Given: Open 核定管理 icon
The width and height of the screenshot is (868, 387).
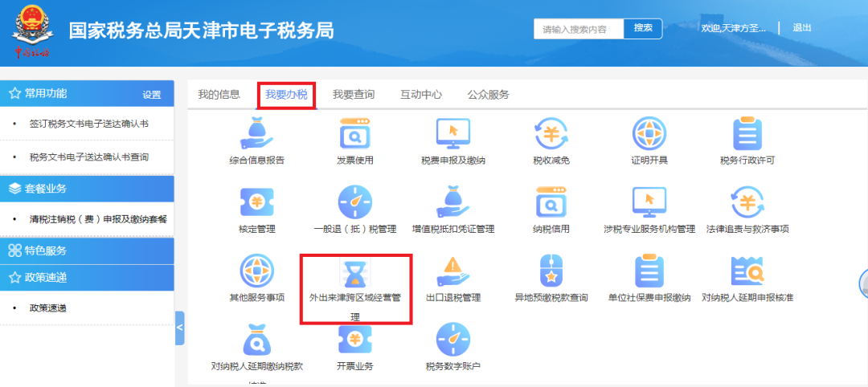Looking at the screenshot, I should click(x=257, y=202).
